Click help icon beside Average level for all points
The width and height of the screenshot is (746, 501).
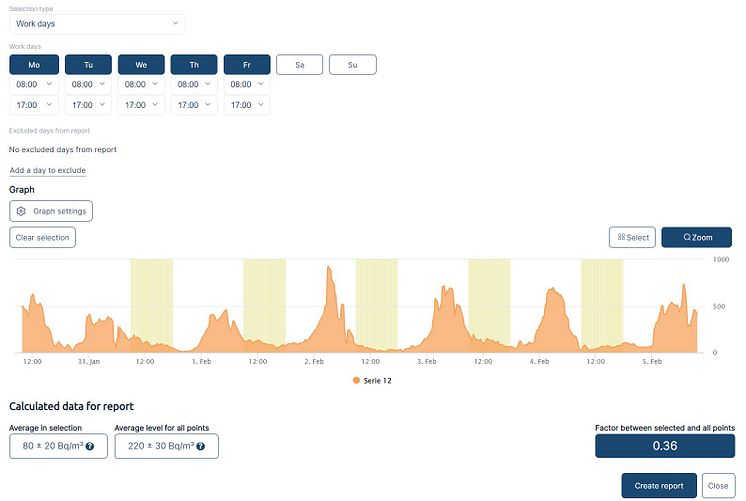(x=202, y=446)
